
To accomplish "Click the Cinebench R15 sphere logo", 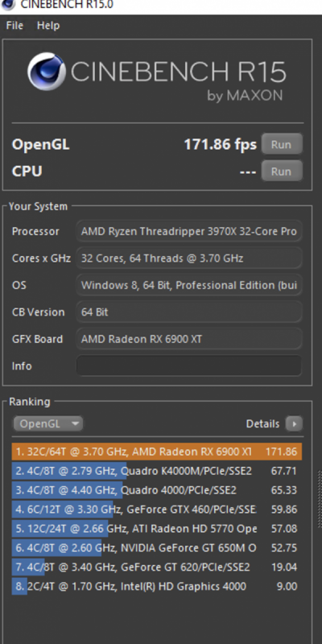I will click(x=47, y=71).
